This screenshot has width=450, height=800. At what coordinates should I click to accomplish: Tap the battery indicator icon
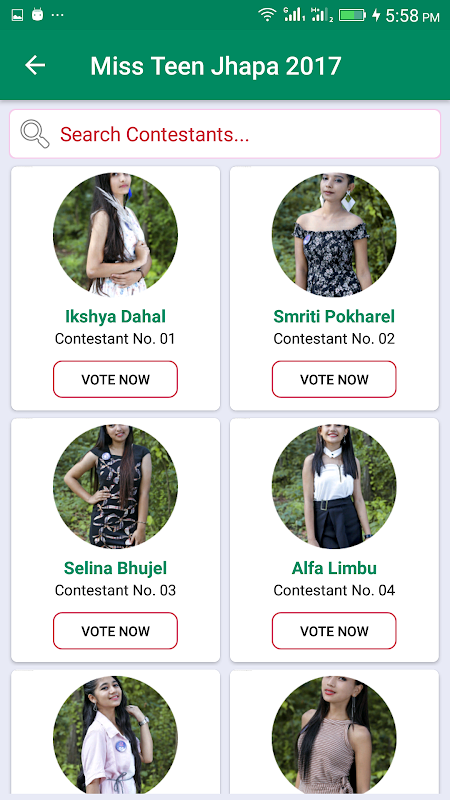[x=352, y=15]
